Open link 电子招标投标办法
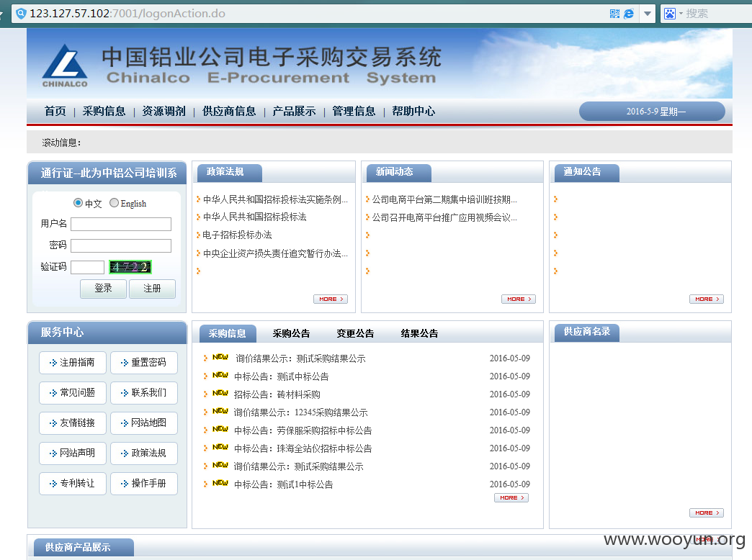The height and width of the screenshot is (560, 752). click(237, 235)
